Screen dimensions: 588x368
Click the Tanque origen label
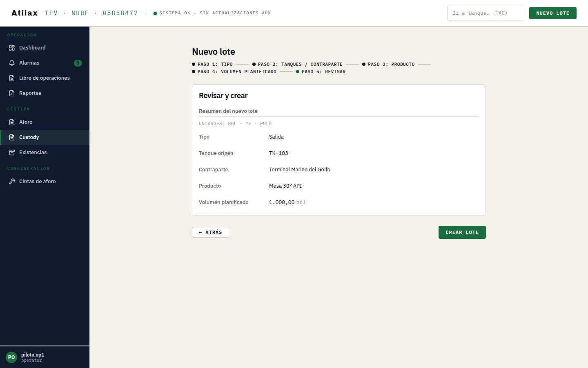point(216,153)
